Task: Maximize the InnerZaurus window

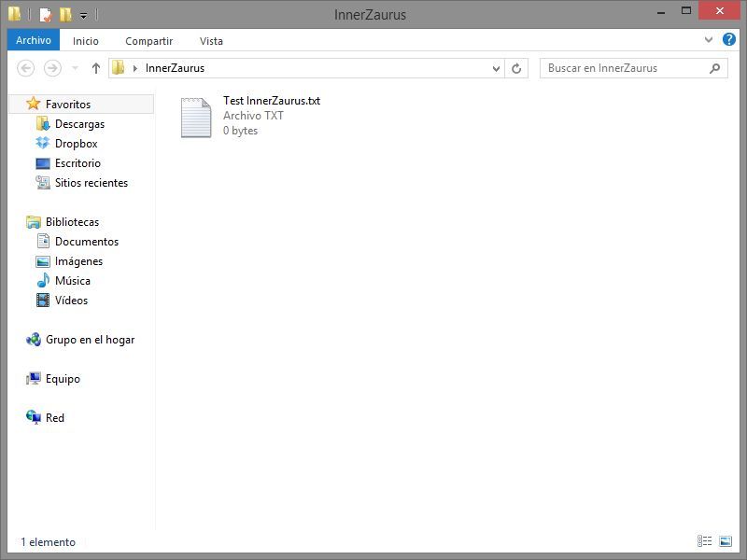Action: pos(686,11)
